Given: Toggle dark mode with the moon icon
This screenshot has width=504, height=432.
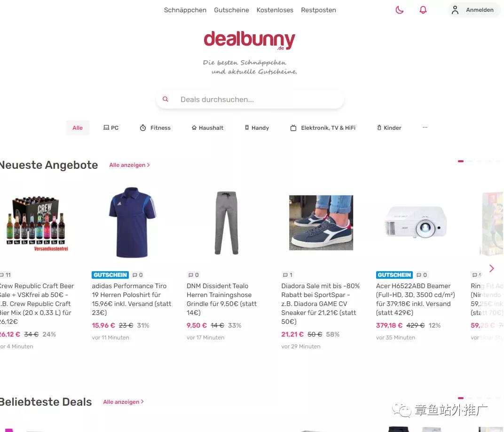Looking at the screenshot, I should pos(400,10).
